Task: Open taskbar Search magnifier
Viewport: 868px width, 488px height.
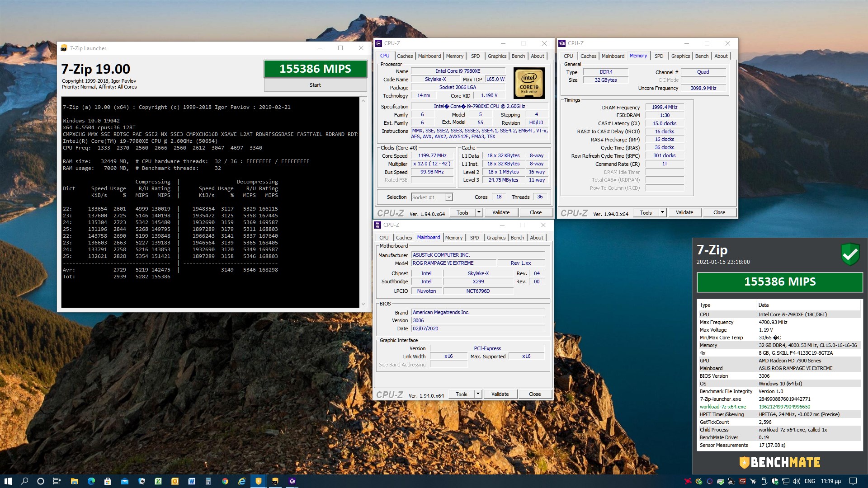Action: (x=24, y=481)
